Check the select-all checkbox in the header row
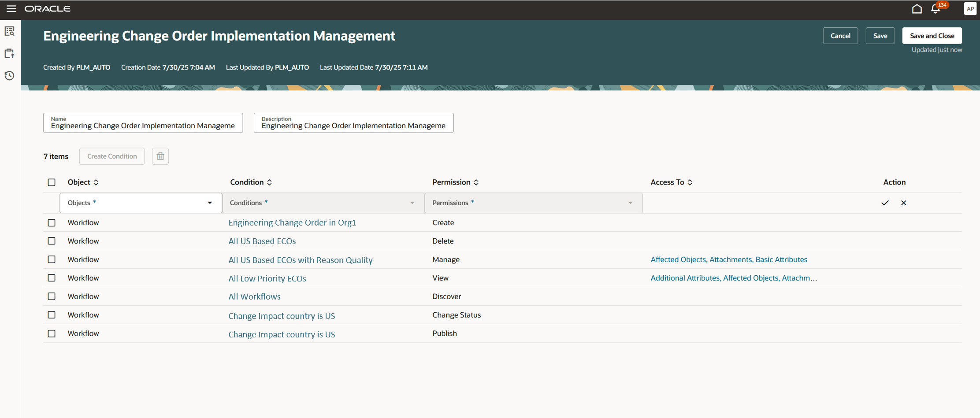 (x=52, y=182)
